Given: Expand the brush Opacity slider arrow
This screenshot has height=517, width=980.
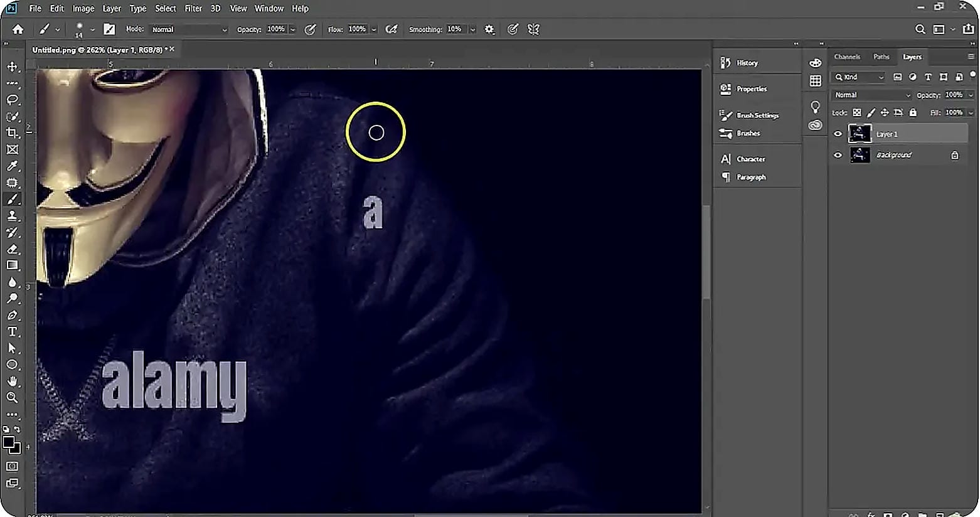Looking at the screenshot, I should 292,29.
